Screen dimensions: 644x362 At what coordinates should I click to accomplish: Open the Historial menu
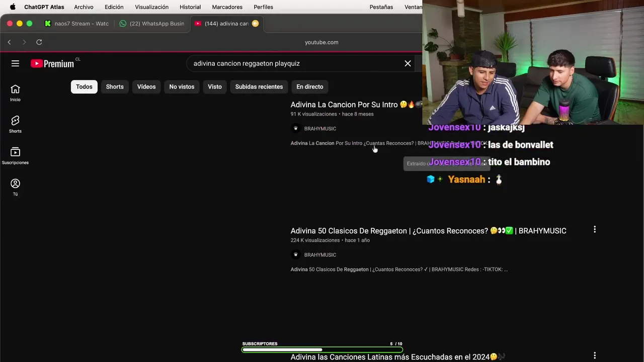tap(190, 7)
